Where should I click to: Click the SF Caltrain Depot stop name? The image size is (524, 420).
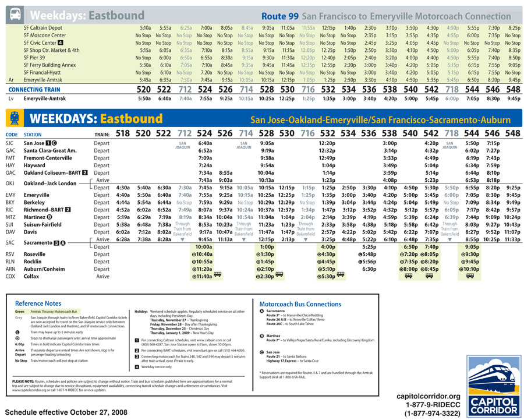43,28
